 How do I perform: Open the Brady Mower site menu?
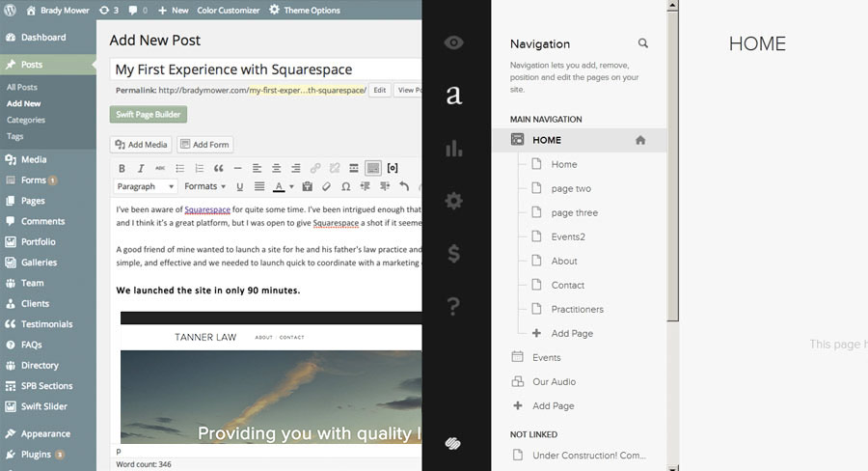point(58,10)
